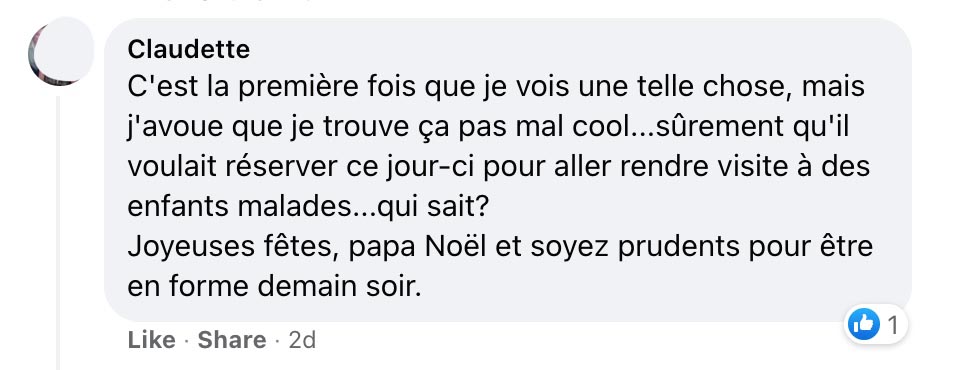The image size is (976, 370).
Task: Click the blue thumbs-up reaction icon
Action: tap(864, 325)
